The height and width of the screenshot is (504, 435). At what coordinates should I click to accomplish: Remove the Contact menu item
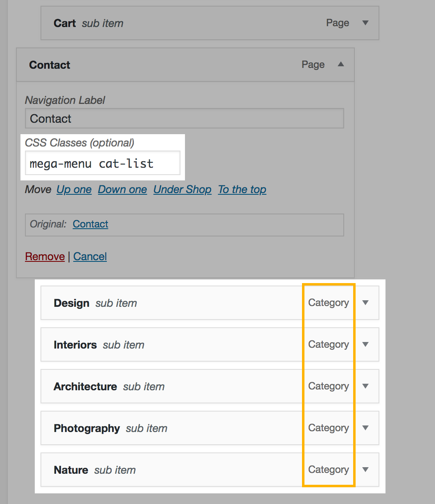45,256
